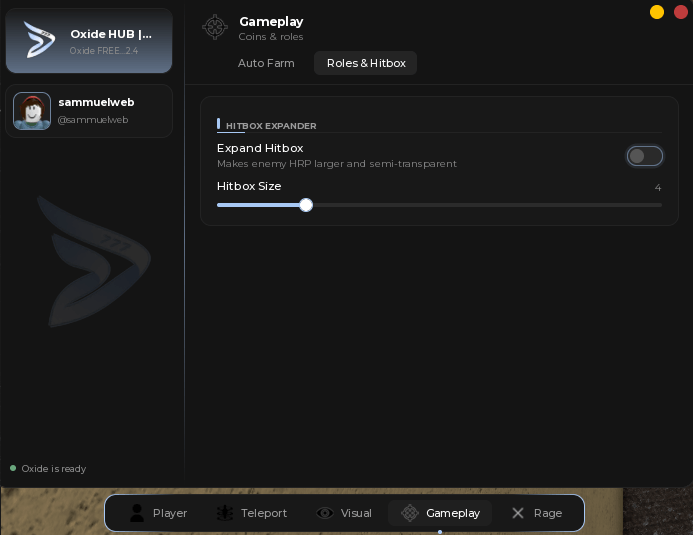Select the Gameplay tab in bottom bar

(x=440, y=513)
